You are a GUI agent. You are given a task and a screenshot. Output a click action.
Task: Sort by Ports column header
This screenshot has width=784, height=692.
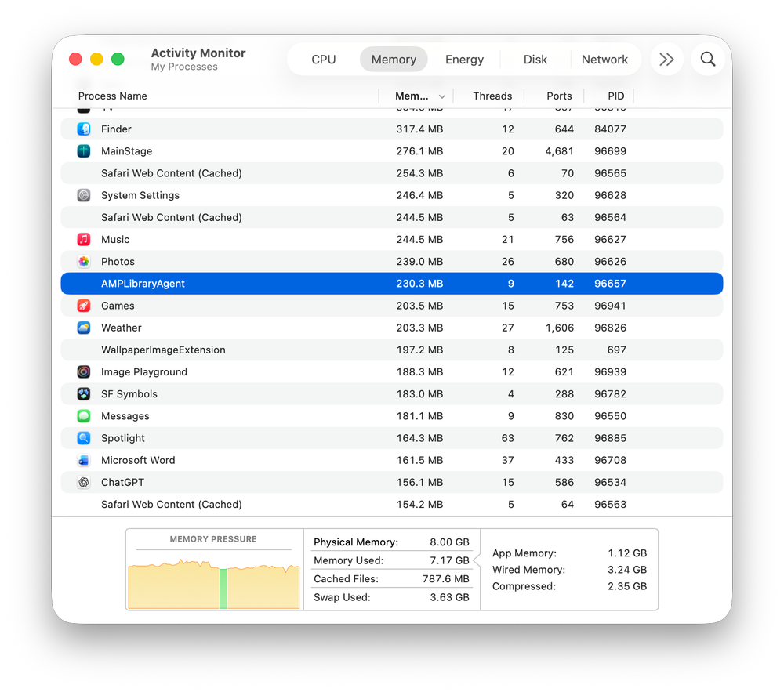[x=559, y=96]
